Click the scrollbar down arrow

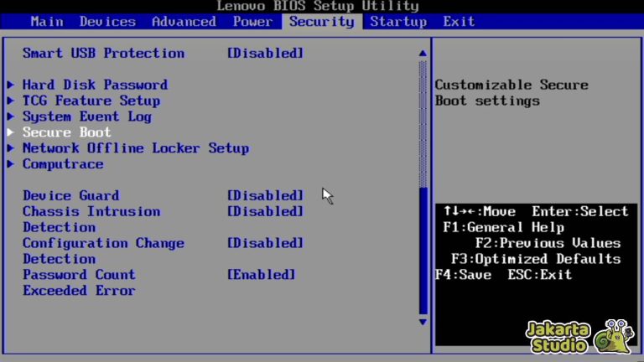point(423,322)
